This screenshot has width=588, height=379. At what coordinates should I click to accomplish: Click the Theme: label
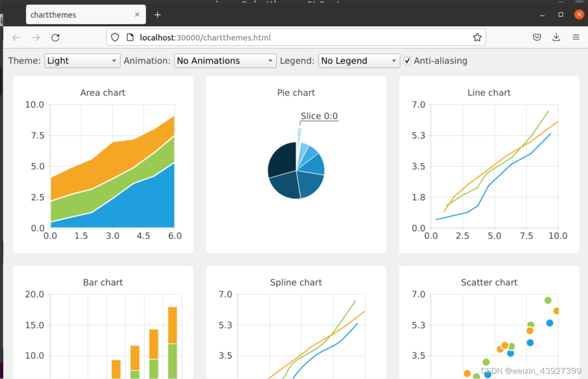[x=24, y=61]
